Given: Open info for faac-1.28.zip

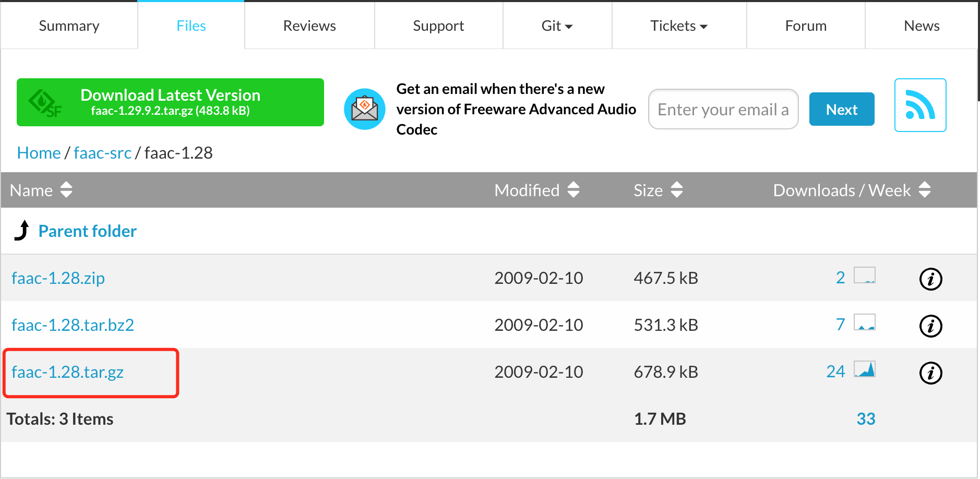Looking at the screenshot, I should click(x=930, y=279).
